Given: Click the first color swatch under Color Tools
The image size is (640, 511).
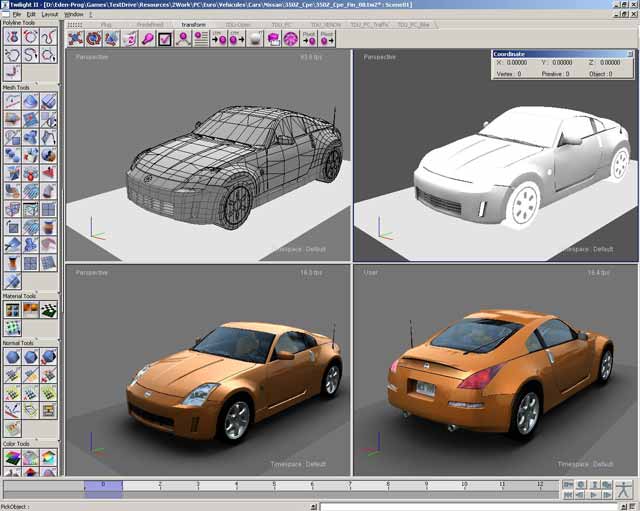Looking at the screenshot, I should click(x=12, y=458).
